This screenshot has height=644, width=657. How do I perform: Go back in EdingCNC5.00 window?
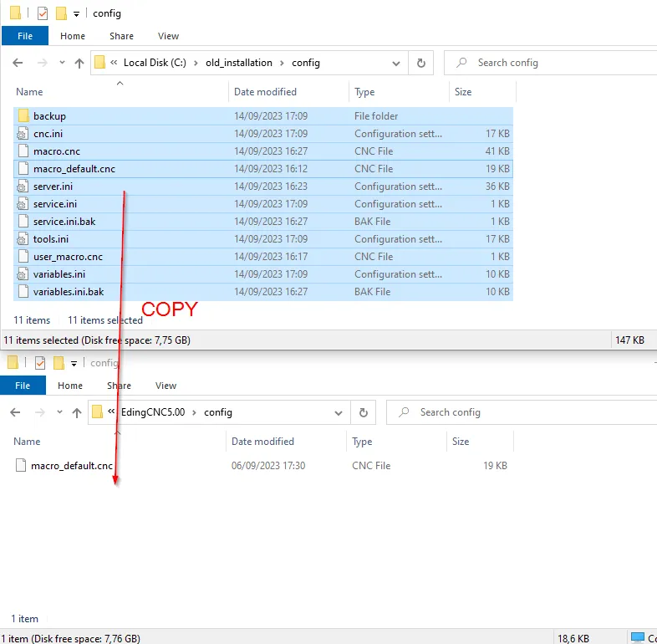point(15,412)
